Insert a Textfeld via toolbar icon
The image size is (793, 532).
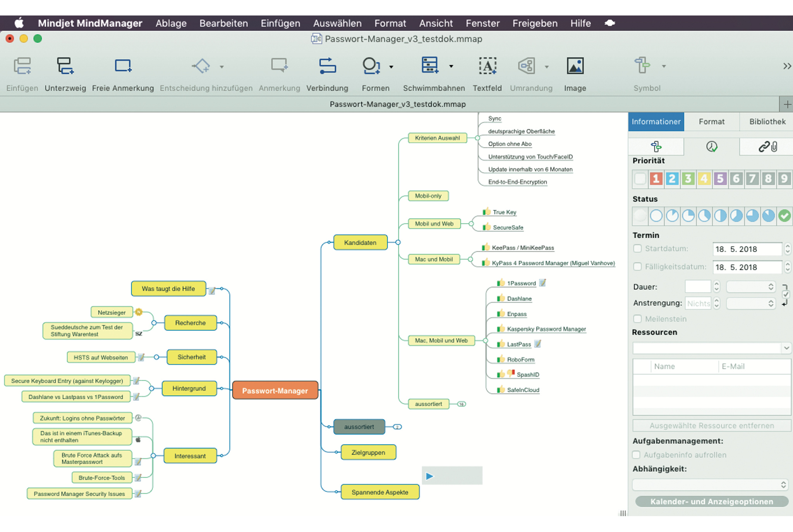[x=487, y=66]
